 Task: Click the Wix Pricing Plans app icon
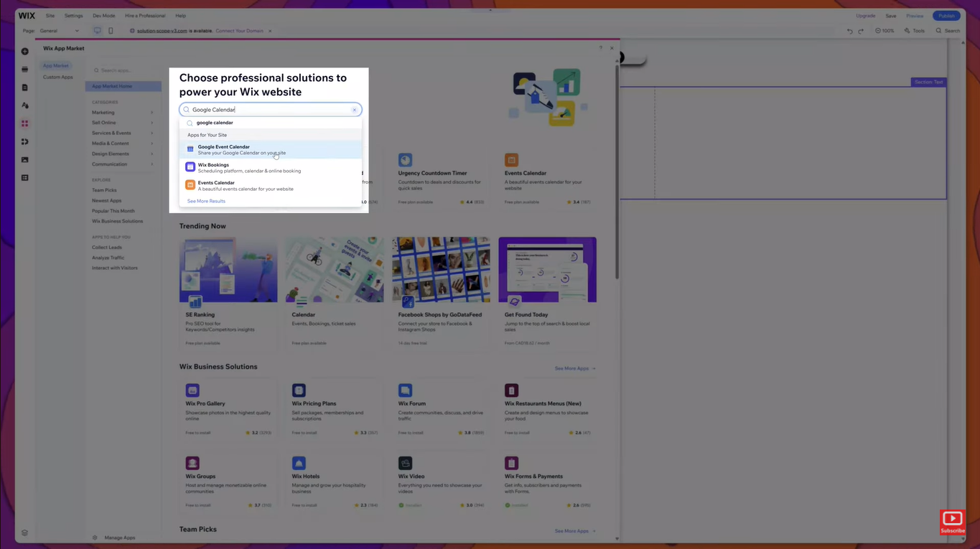click(299, 390)
